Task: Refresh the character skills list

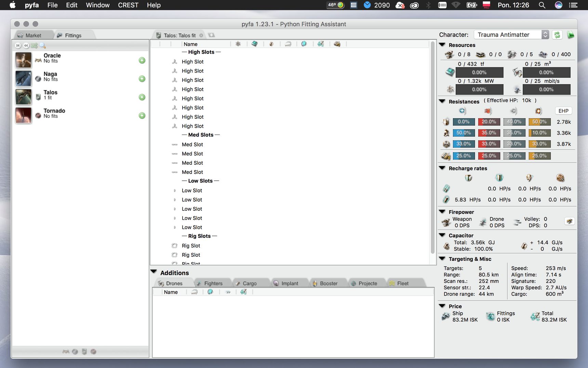Action: (x=557, y=35)
